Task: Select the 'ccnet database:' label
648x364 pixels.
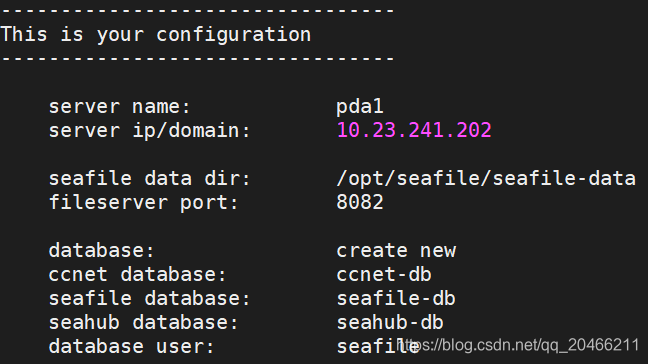Action: [x=138, y=275]
